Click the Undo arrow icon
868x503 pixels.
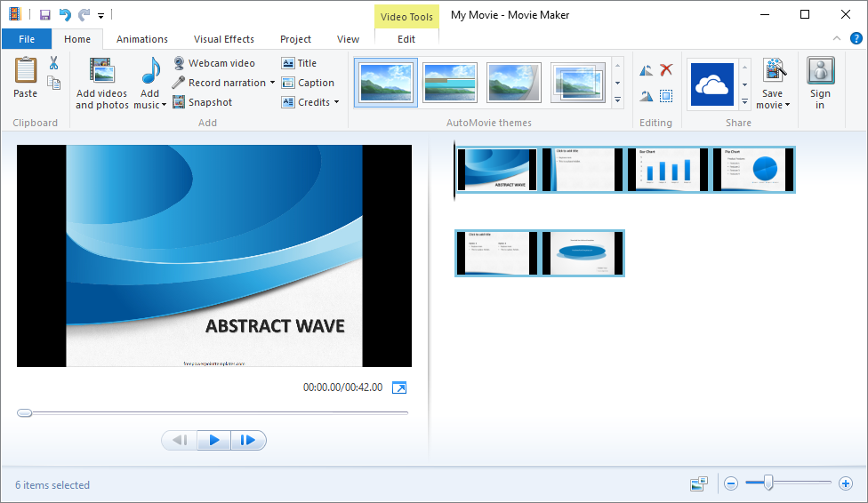[65, 15]
